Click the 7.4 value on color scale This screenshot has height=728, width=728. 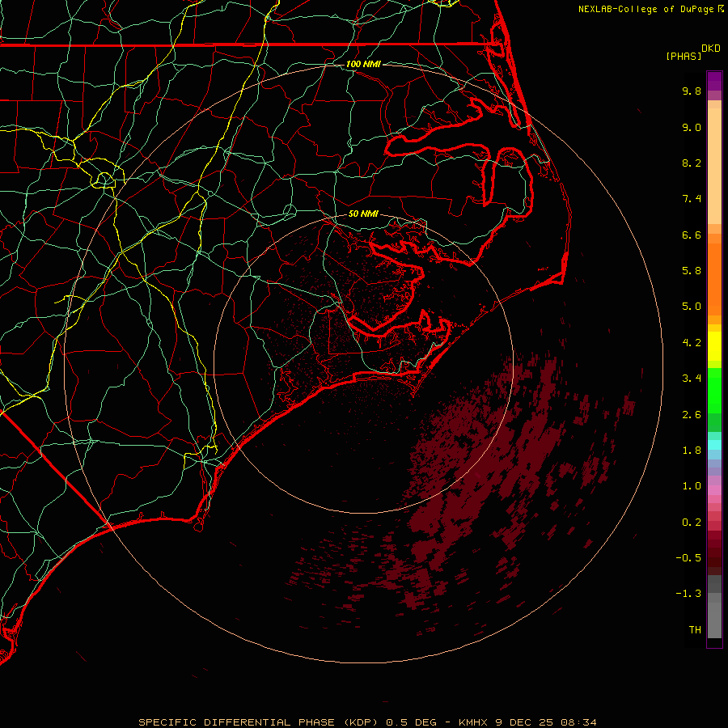coord(692,199)
